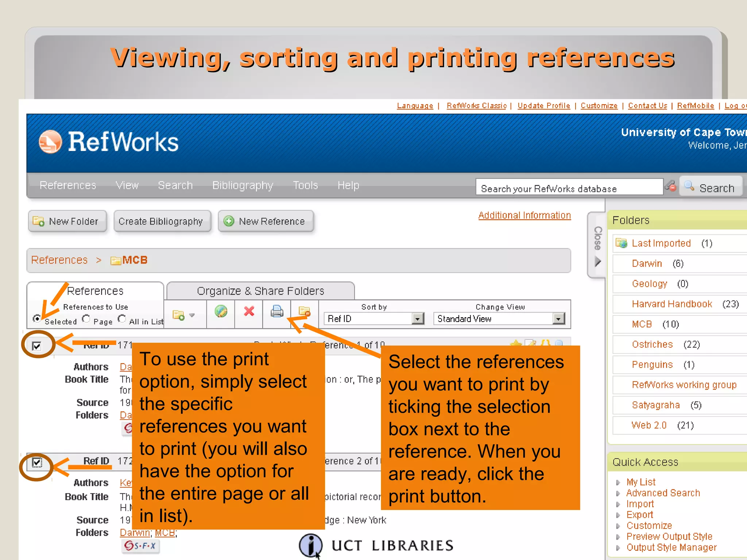Click the New Folder button
Image resolution: width=747 pixels, height=560 pixels.
pyautogui.click(x=67, y=221)
